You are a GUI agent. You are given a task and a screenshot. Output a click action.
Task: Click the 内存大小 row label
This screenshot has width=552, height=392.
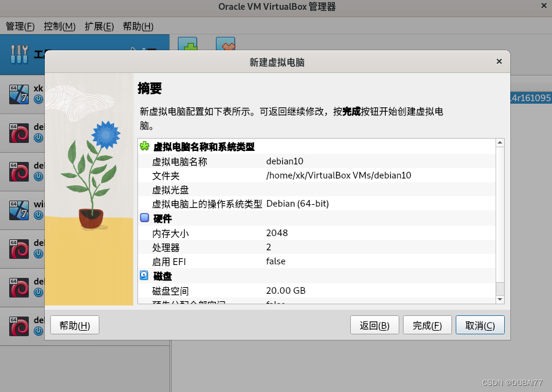coord(171,234)
